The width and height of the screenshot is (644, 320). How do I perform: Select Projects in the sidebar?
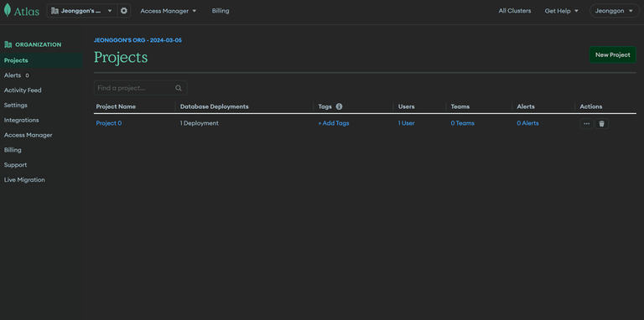pos(41,60)
